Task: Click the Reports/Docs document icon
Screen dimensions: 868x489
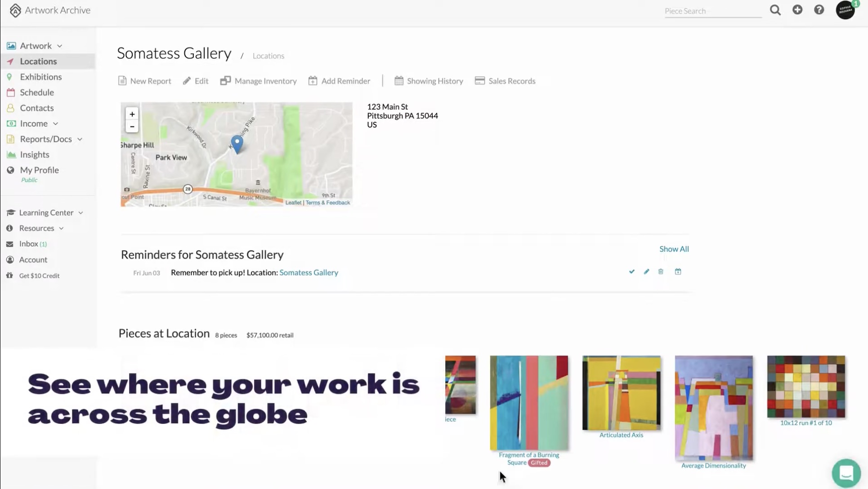Action: point(10,139)
